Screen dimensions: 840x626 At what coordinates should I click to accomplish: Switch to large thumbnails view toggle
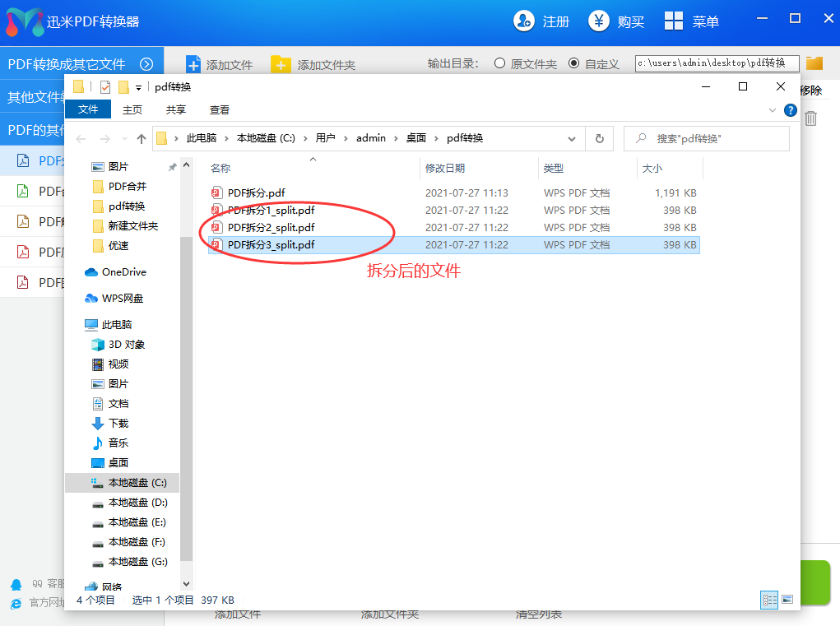click(787, 600)
